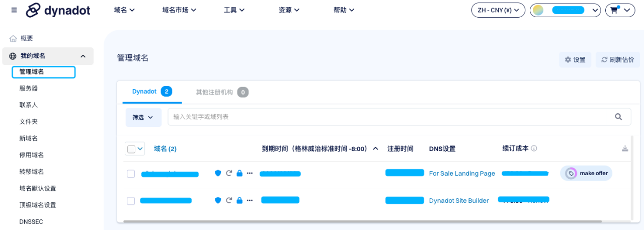Screen dimensions: 644x230
Task: Click the search magnifier button
Action: (x=618, y=117)
